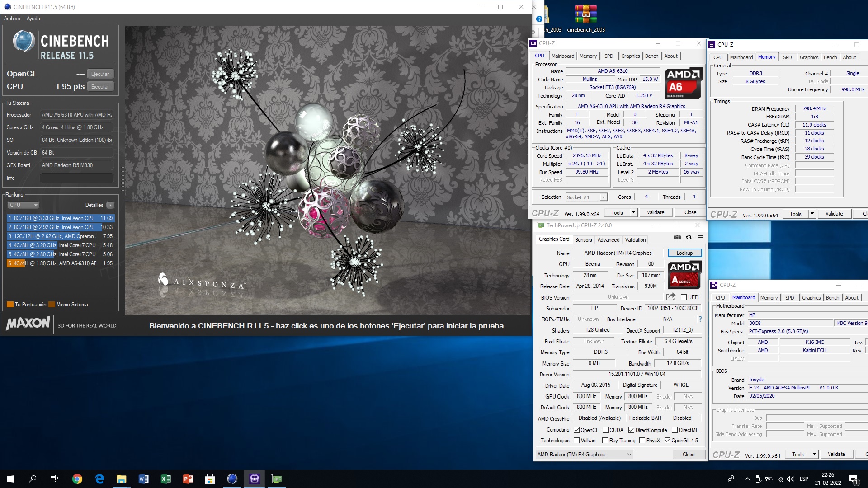Click the AMD A Series logo in GPU-Z
Screen dimensions: 868x488
tap(685, 274)
